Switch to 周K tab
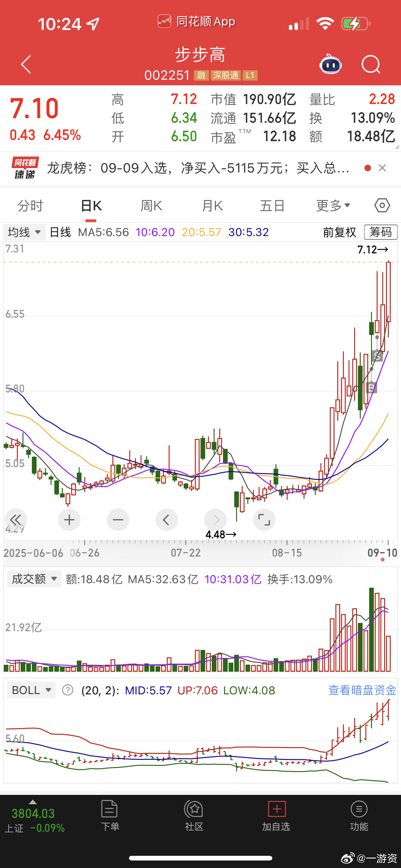The width and height of the screenshot is (401, 868). click(x=151, y=206)
